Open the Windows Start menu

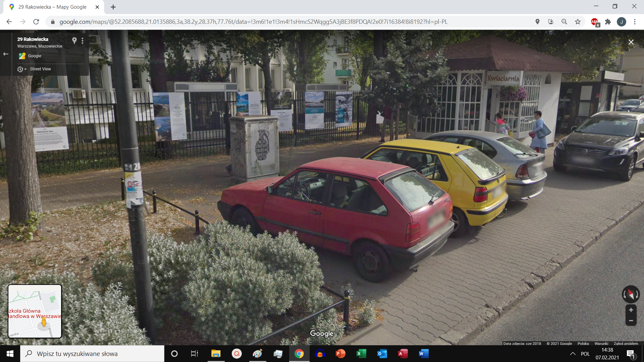pos(10,354)
